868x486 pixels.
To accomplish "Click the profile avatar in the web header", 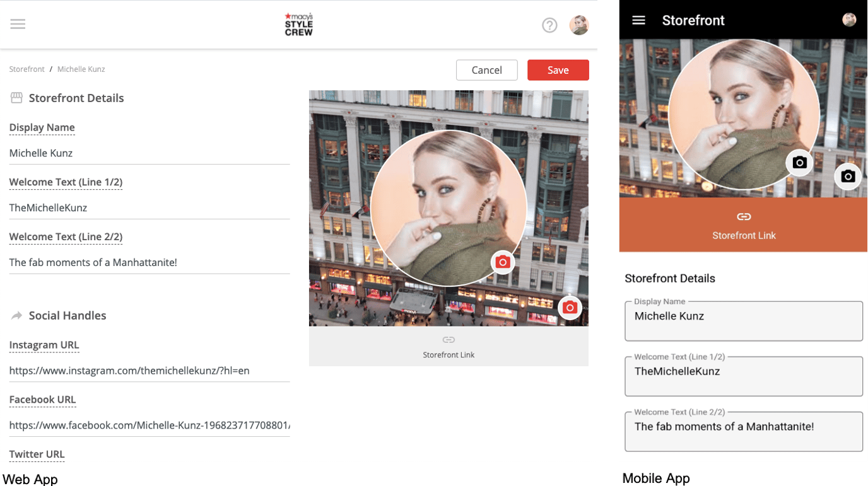I will click(x=578, y=25).
